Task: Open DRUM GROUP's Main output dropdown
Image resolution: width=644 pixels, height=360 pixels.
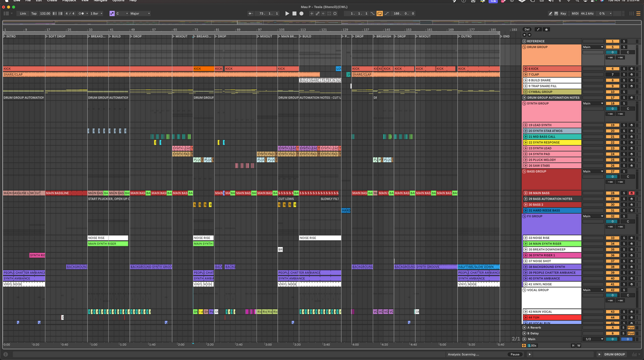Action: (x=593, y=47)
